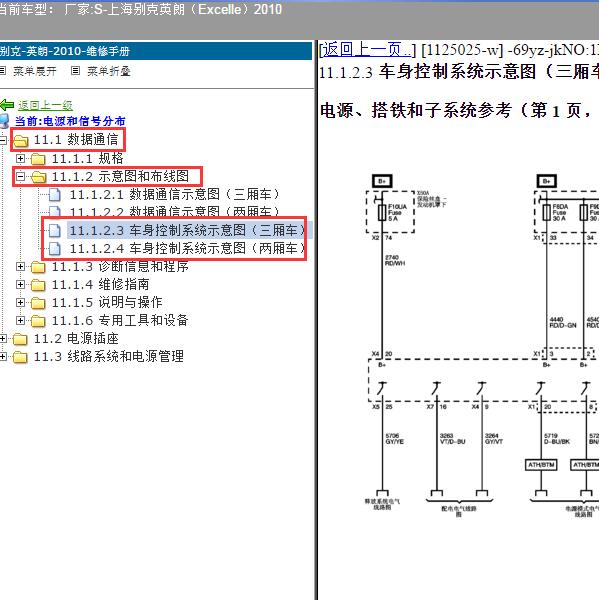Expand the 11.1.6 专用工具和设备 node
Image resolution: width=599 pixels, height=600 pixels.
pyautogui.click(x=20, y=320)
